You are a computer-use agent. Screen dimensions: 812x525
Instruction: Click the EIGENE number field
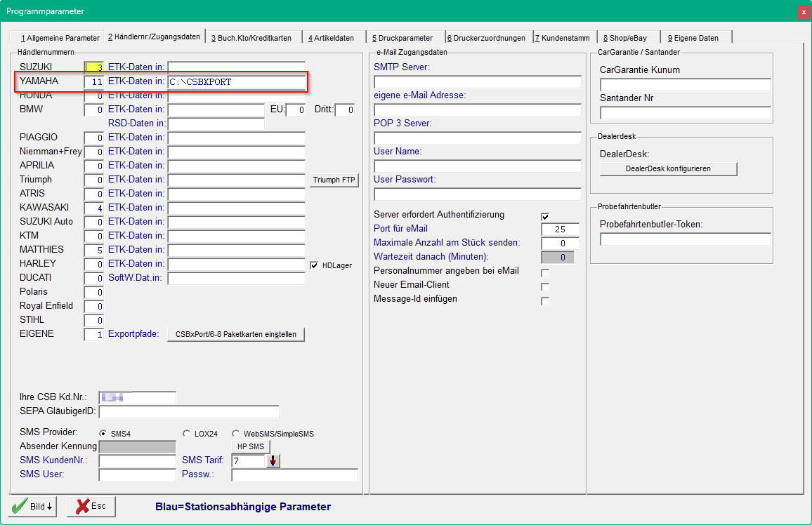click(94, 334)
